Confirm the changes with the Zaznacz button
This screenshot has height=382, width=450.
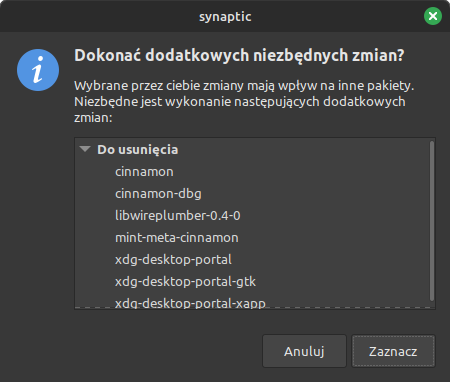point(393,351)
